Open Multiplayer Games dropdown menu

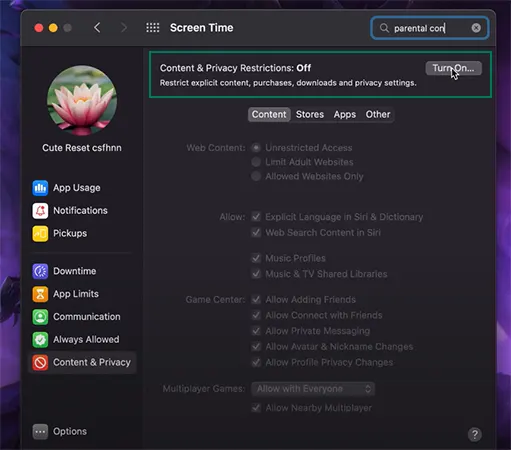(x=313, y=389)
